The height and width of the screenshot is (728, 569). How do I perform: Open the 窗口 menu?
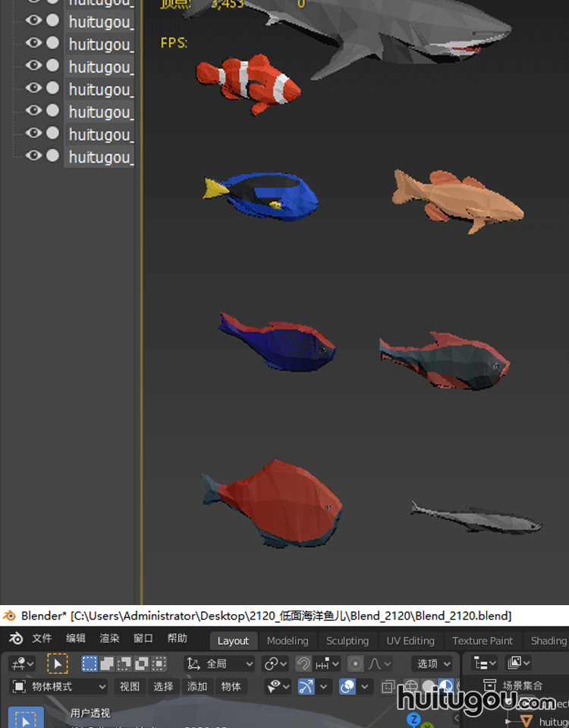click(x=143, y=639)
